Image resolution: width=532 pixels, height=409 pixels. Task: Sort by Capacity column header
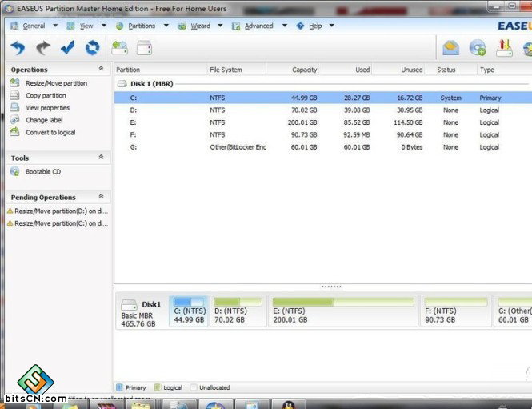[293, 70]
